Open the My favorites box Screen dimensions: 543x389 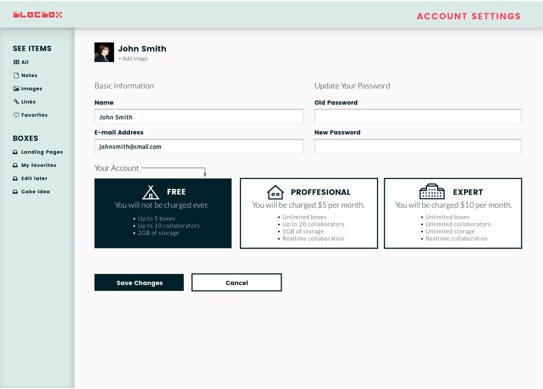[34, 165]
